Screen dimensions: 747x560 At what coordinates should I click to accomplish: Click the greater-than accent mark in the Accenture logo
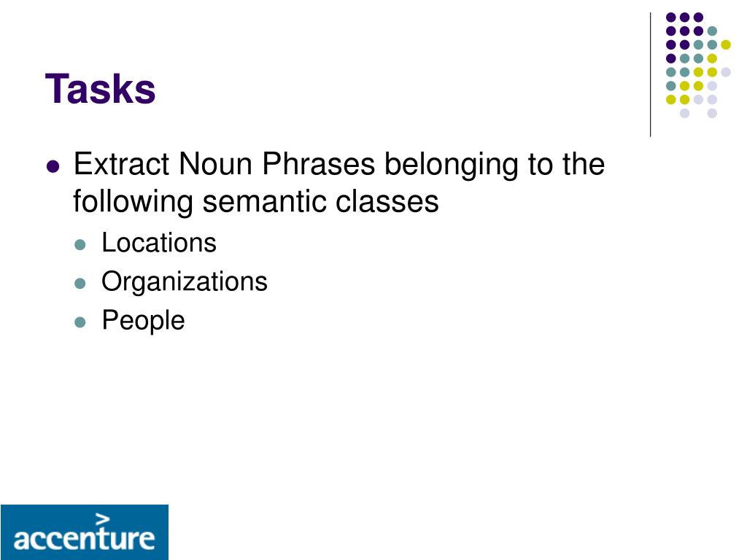pyautogui.click(x=102, y=519)
